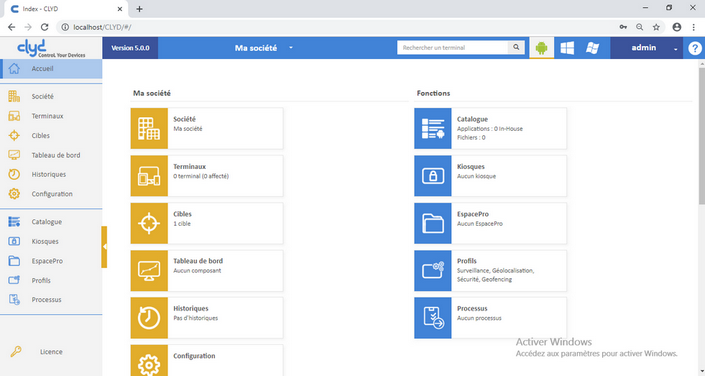The height and width of the screenshot is (376, 705).
Task: Select the classic Windows flag platform icon
Action: (x=593, y=48)
